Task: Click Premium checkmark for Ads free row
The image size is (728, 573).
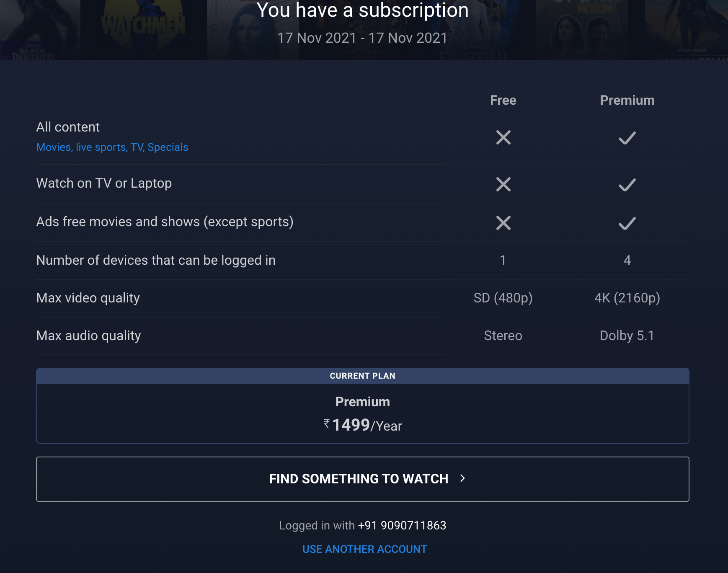Action: pyautogui.click(x=627, y=223)
